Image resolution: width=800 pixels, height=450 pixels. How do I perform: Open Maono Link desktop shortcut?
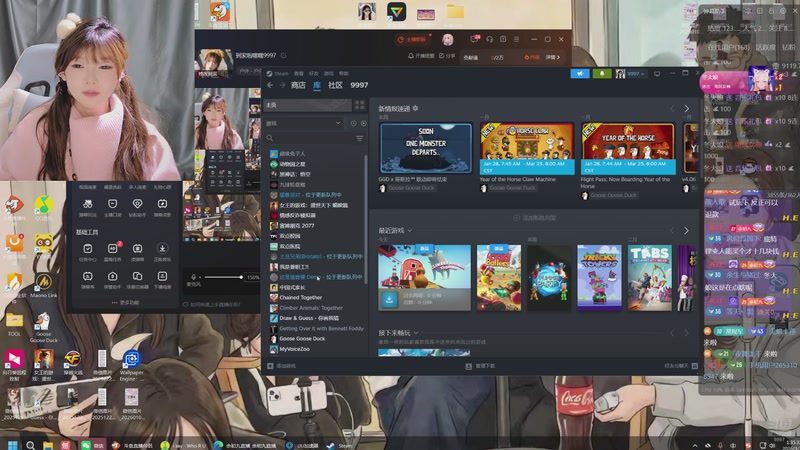click(x=43, y=286)
